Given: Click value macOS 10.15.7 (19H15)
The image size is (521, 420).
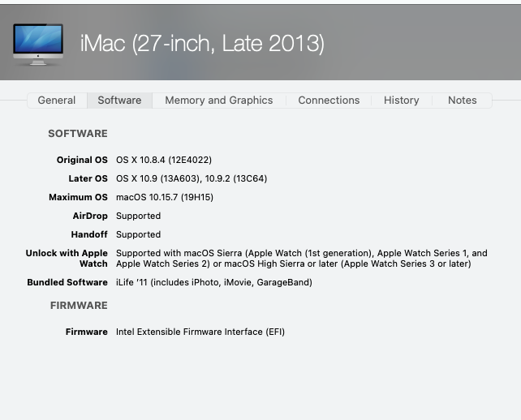Looking at the screenshot, I should (165, 197).
